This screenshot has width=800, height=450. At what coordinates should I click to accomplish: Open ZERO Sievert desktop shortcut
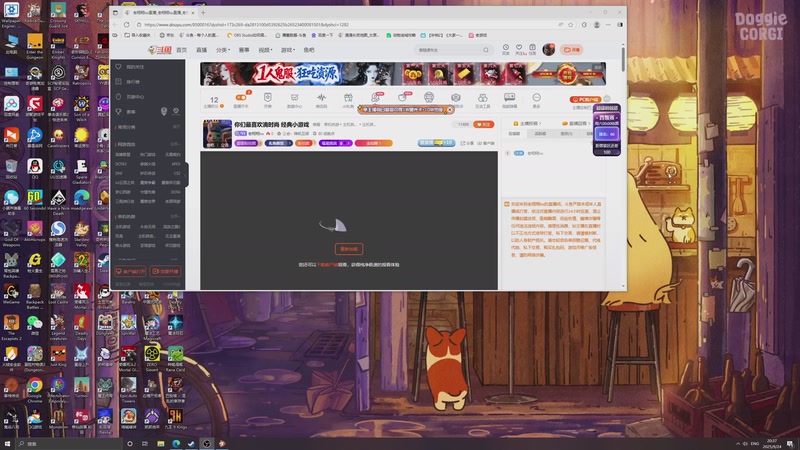tap(152, 359)
